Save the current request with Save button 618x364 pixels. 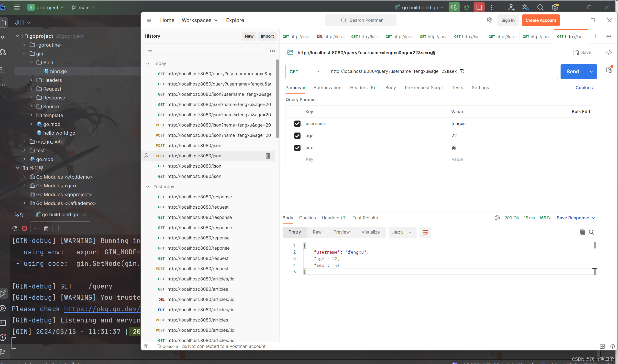point(582,53)
